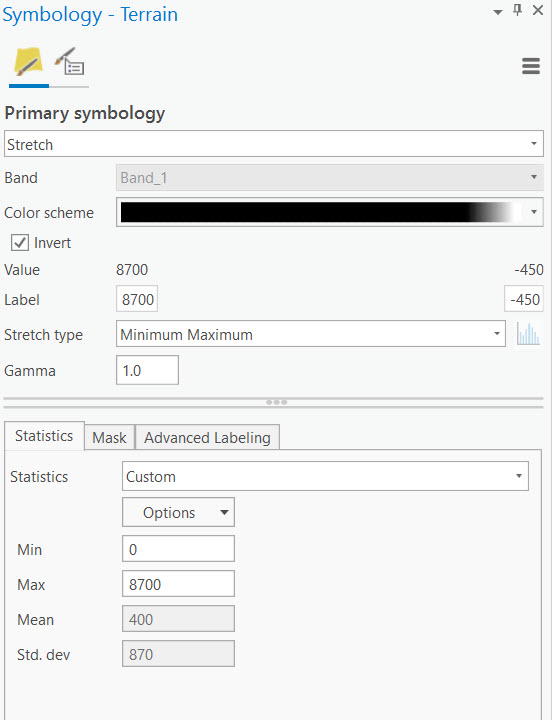The height and width of the screenshot is (720, 552).
Task: Expand the Statistics Custom dropdown
Action: (325, 476)
